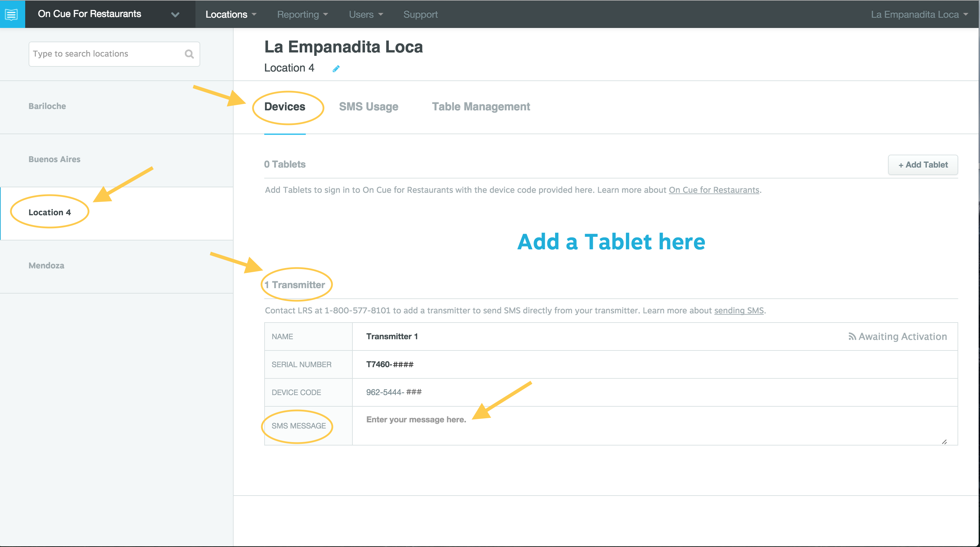Click the Awaiting Activation status icon
The height and width of the screenshot is (547, 980).
852,337
